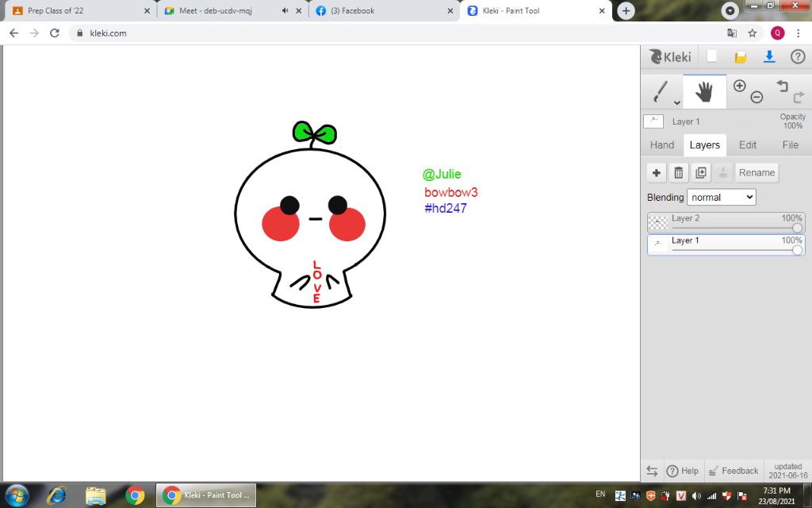Close the Prep Class of '22 tab
The width and height of the screenshot is (812, 508).
point(147,11)
